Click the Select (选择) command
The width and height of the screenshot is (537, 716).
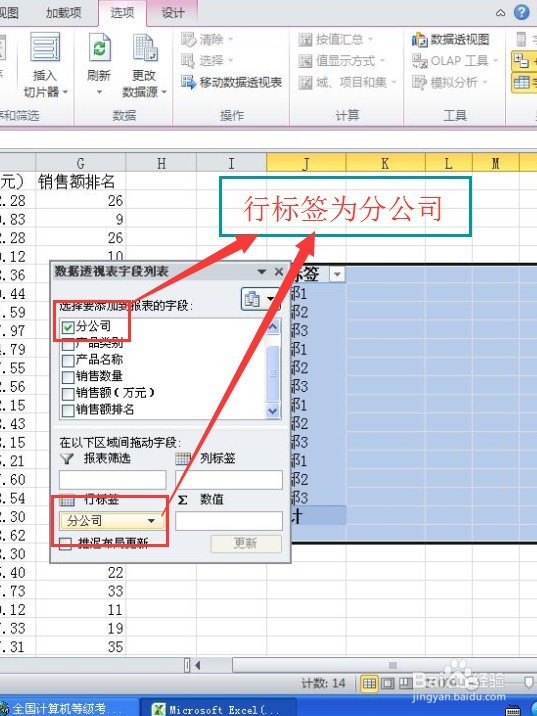pyautogui.click(x=207, y=60)
